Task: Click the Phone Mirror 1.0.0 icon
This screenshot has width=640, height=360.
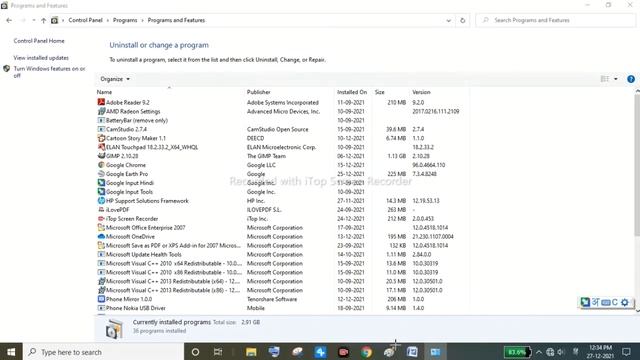Action: [x=101, y=299]
